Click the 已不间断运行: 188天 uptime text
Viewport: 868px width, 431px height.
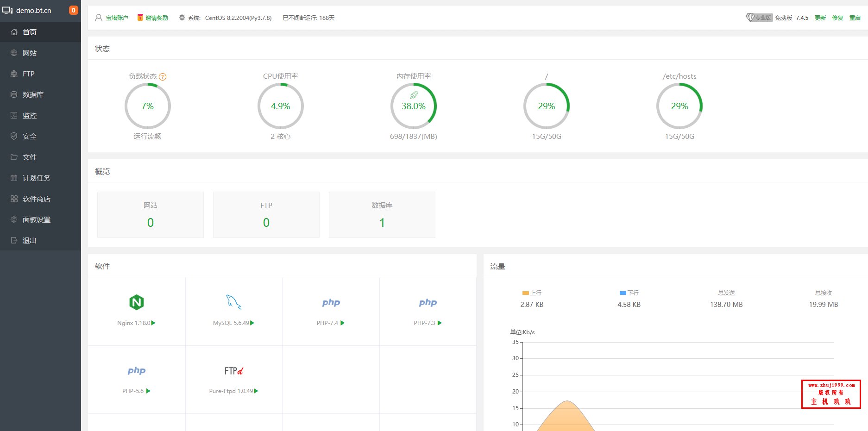tap(309, 18)
